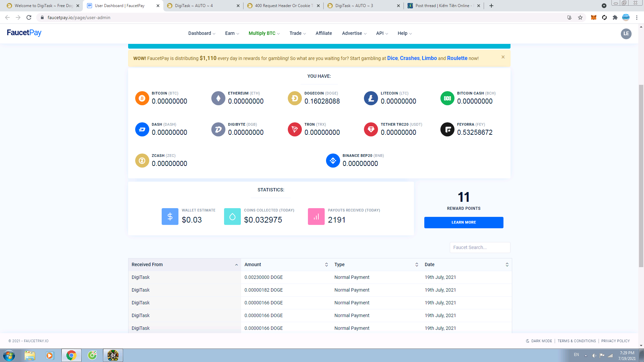644x362 pixels.
Task: Open the Limbo game link
Action: pos(429,58)
